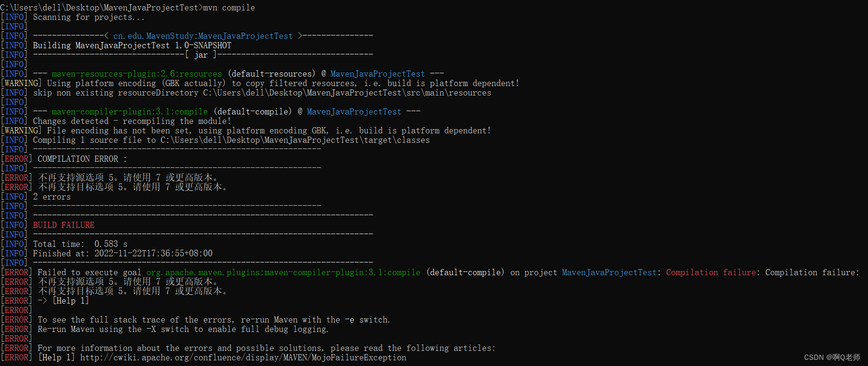This screenshot has height=366, width=868.
Task: Open the MojoFailureException cwiki URL
Action: (243, 357)
